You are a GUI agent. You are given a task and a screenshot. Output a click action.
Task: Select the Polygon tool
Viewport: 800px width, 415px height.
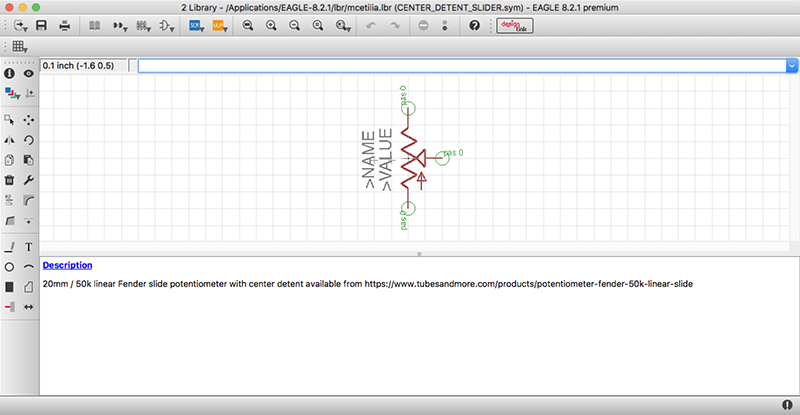click(29, 287)
